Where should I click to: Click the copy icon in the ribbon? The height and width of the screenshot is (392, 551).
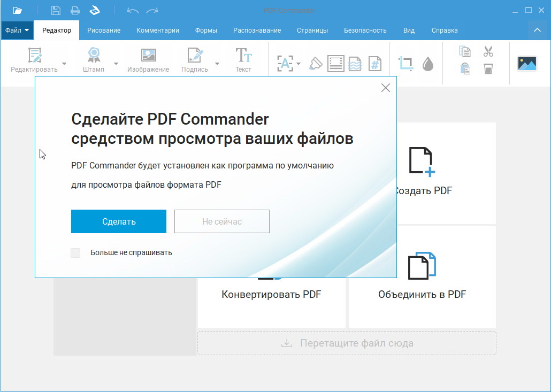(x=465, y=52)
